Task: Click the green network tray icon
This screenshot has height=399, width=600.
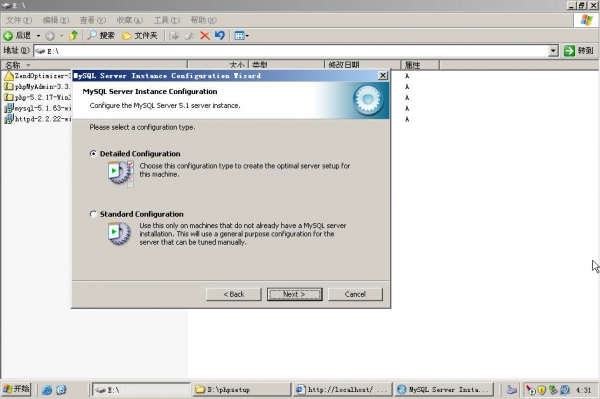Action: click(x=553, y=390)
